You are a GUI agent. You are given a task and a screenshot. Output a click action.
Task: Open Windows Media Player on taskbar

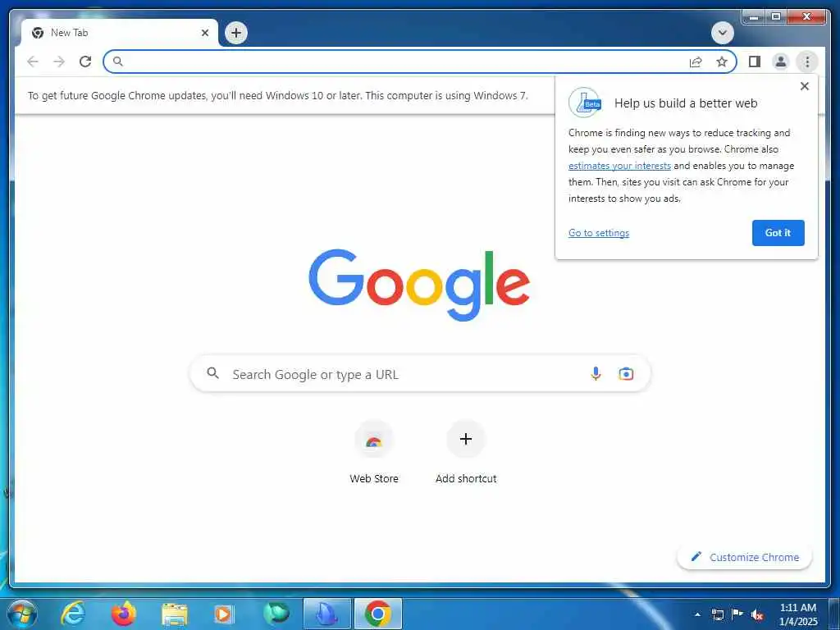pyautogui.click(x=224, y=614)
